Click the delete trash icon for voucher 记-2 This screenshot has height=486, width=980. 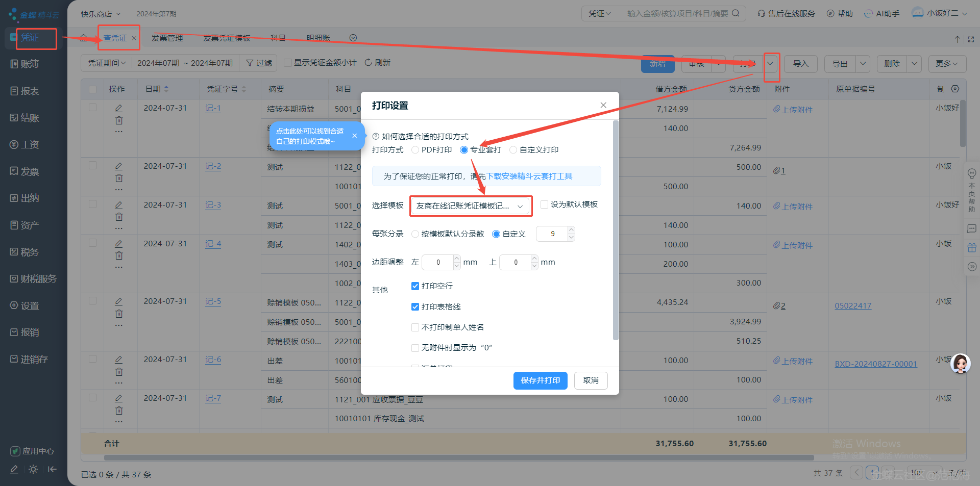coord(118,178)
